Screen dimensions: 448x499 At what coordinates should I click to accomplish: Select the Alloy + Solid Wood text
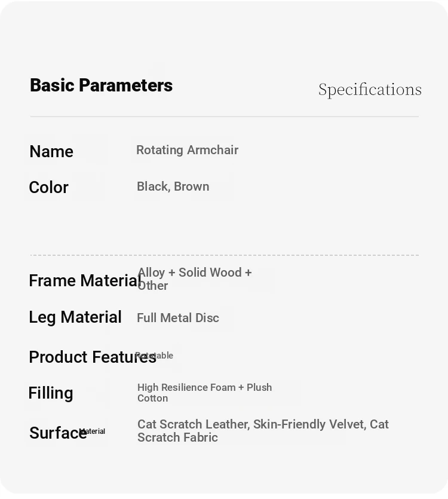click(x=189, y=273)
